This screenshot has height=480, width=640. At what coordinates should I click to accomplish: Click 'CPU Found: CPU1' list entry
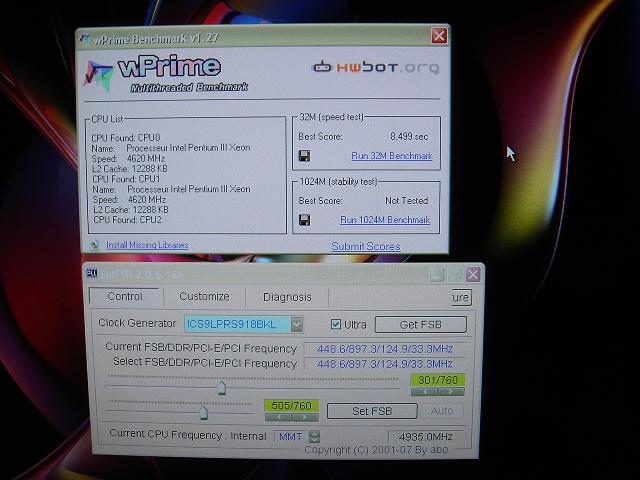(126, 179)
